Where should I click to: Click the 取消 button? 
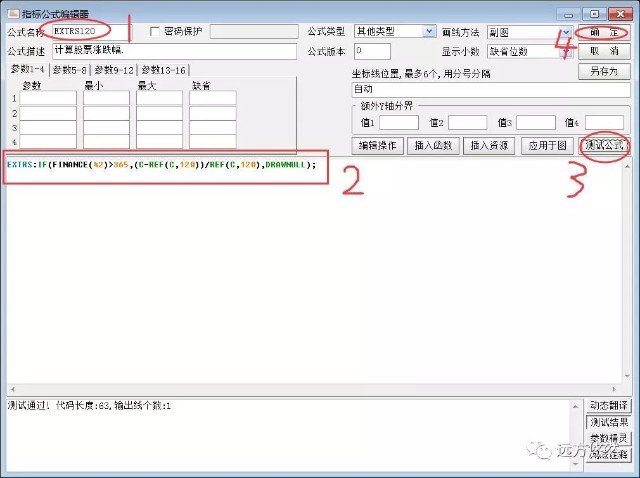[x=604, y=51]
